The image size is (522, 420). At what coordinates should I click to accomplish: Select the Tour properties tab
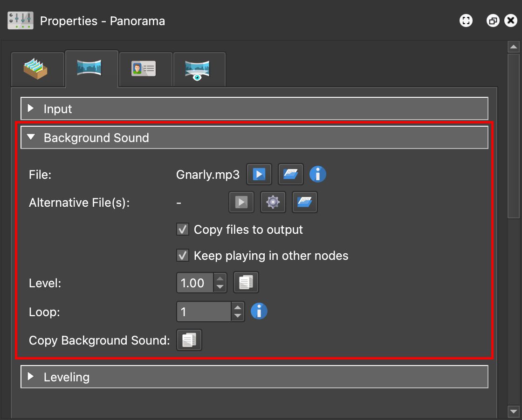click(38, 69)
